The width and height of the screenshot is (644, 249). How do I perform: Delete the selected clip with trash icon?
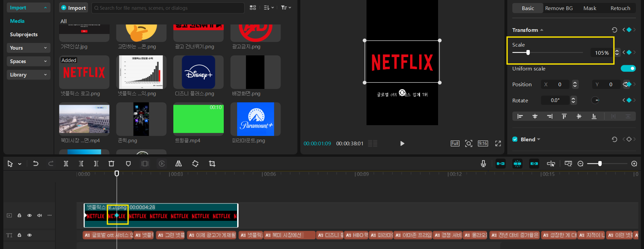point(112,163)
